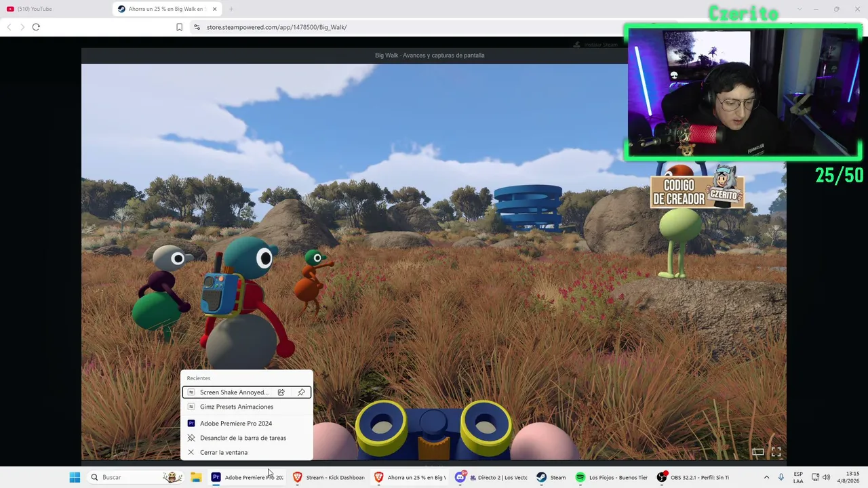This screenshot has height=488, width=868.
Task: Switch to OBS 32.2.1 from the taskbar
Action: (693, 477)
